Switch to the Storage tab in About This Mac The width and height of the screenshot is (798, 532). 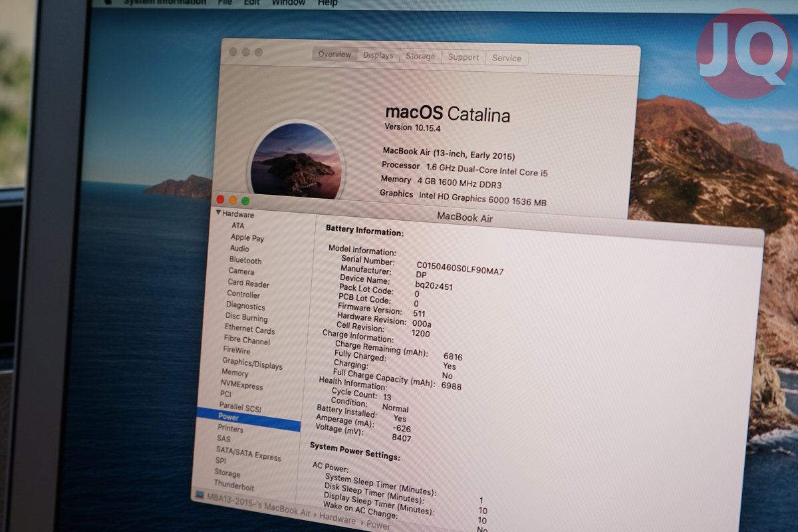pyautogui.click(x=420, y=57)
